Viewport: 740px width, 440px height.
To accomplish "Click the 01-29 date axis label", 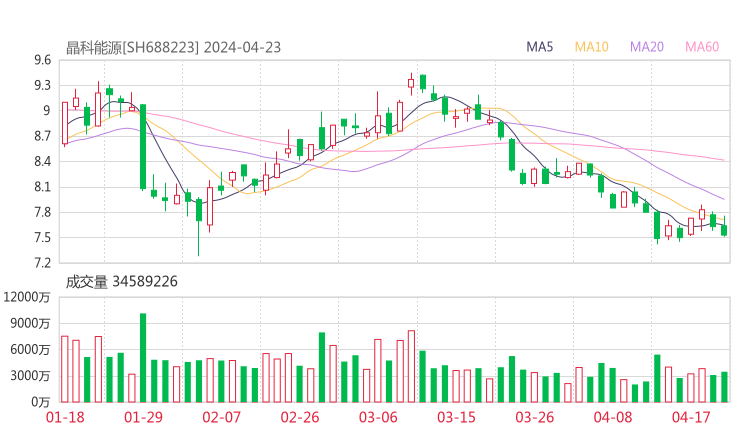I will [x=143, y=417].
